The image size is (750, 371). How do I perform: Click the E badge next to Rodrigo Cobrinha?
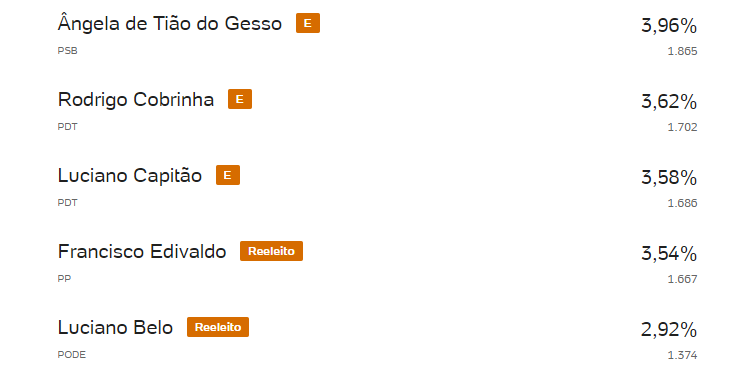(240, 99)
